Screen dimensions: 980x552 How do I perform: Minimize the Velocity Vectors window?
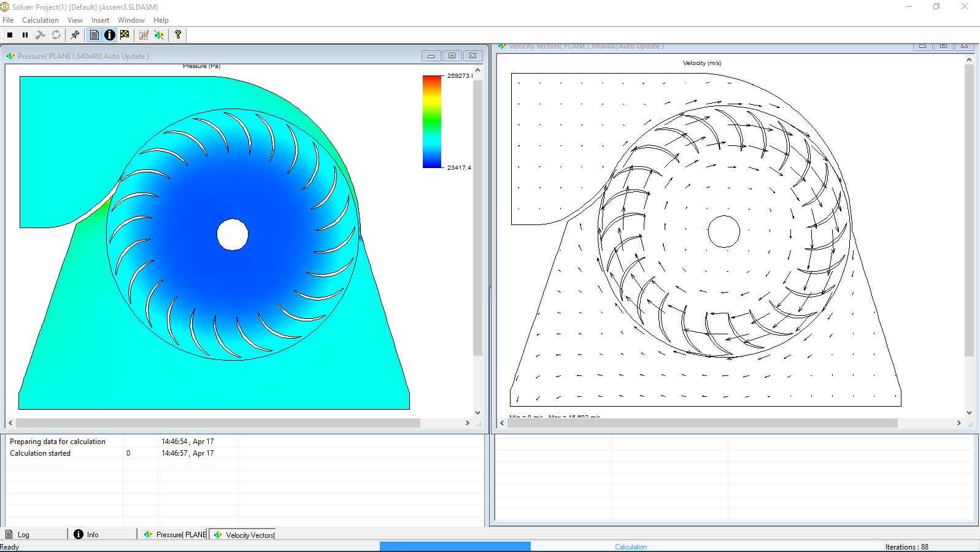coord(922,46)
